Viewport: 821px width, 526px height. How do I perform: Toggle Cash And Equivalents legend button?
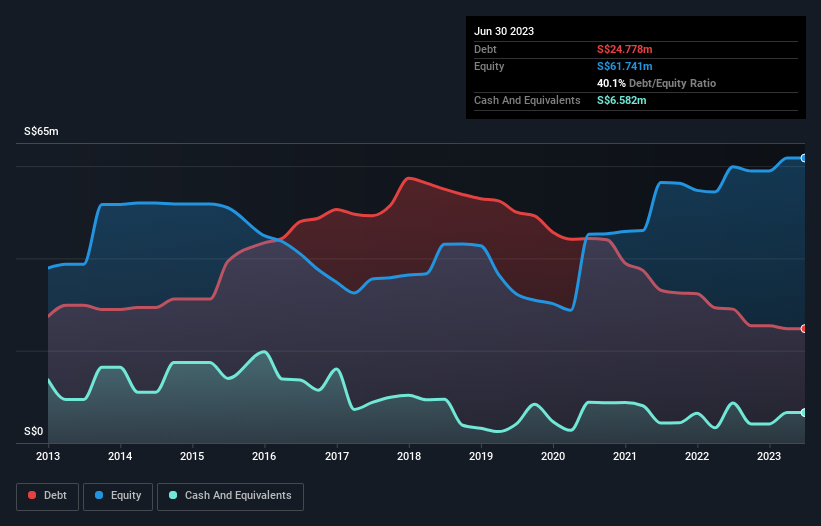point(230,496)
